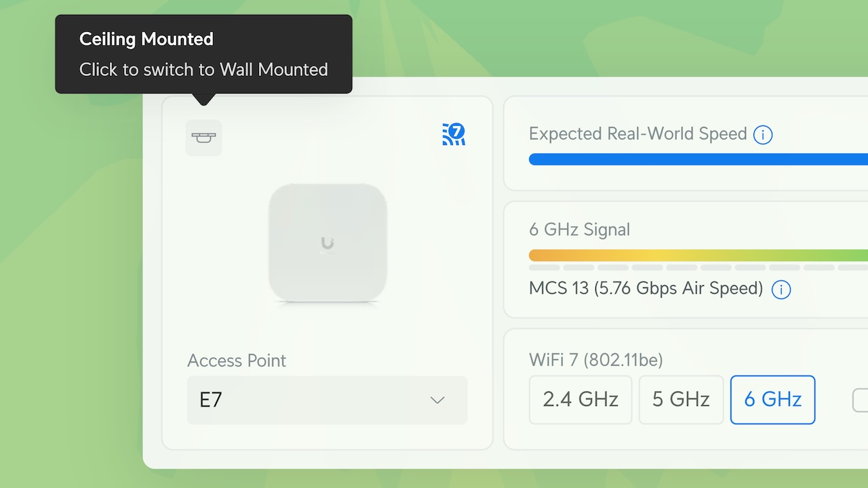Select the 6 GHz band option
This screenshot has height=488, width=868.
(x=772, y=400)
